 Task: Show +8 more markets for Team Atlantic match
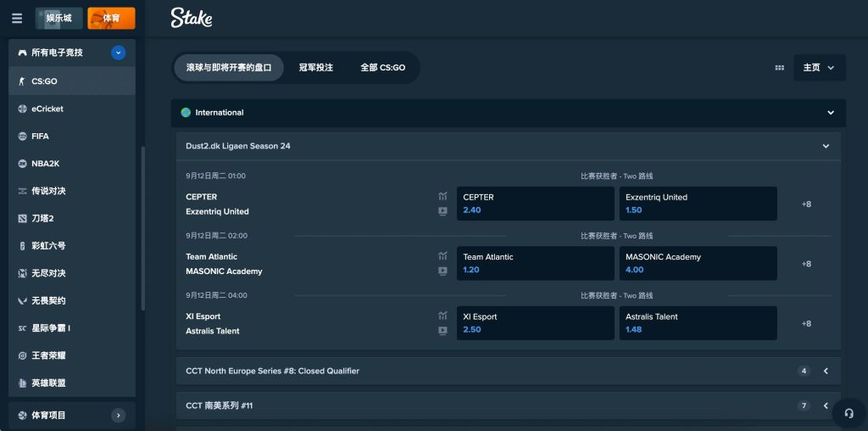click(x=807, y=264)
